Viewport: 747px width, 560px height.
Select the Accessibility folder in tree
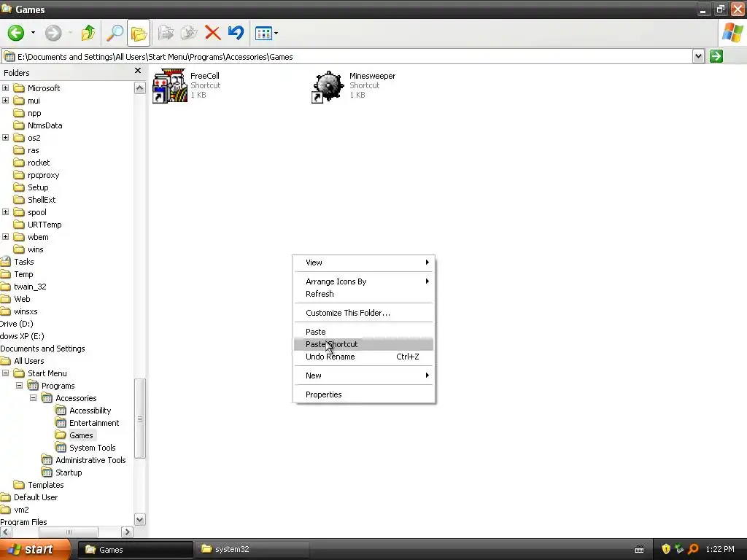(90, 410)
